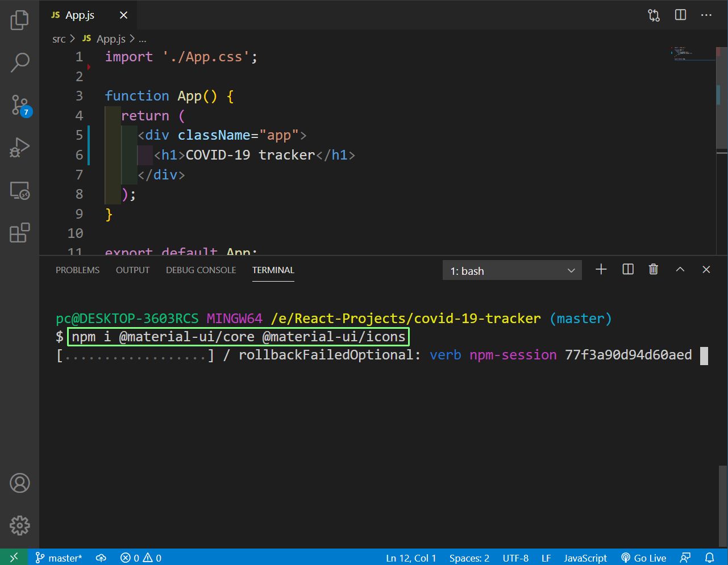Click 'Go Live' server button
Viewport: 728px width, 565px height.
pyautogui.click(x=643, y=558)
